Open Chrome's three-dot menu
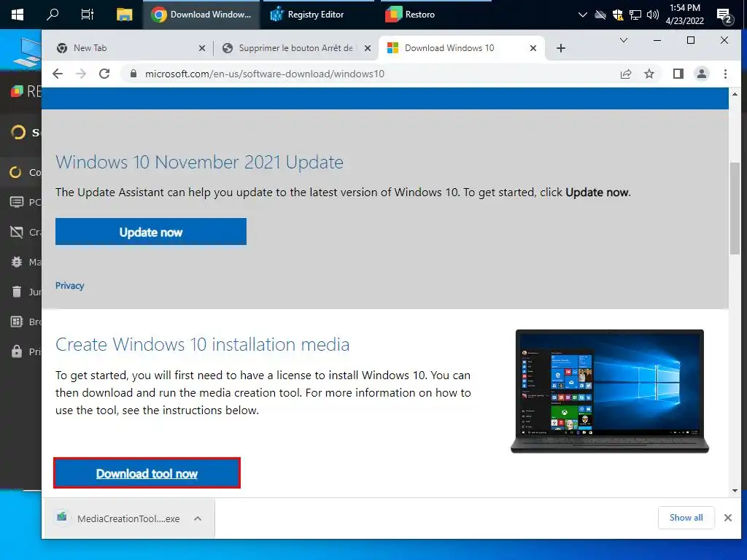This screenshot has height=560, width=747. (x=725, y=74)
